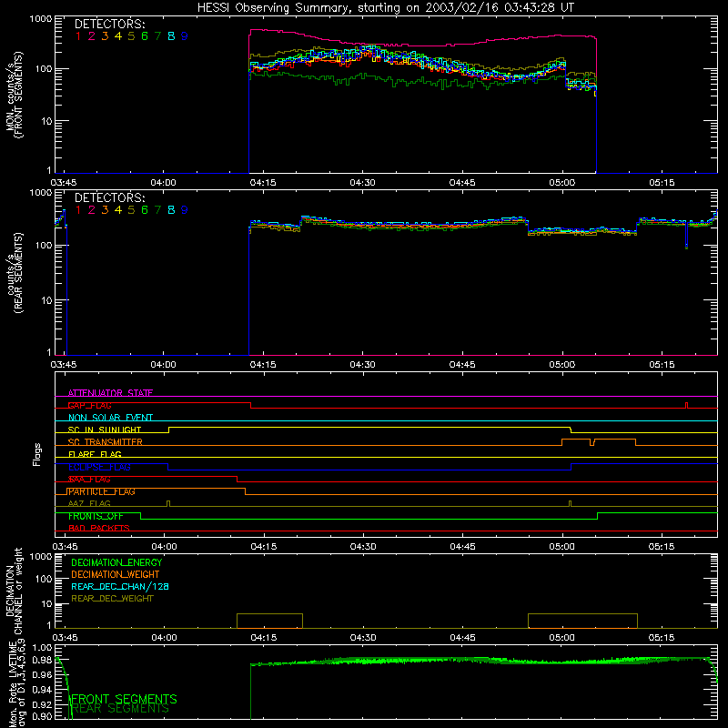The image size is (728, 728).
Task: Click the Flags y-axis title
Action: click(x=37, y=454)
